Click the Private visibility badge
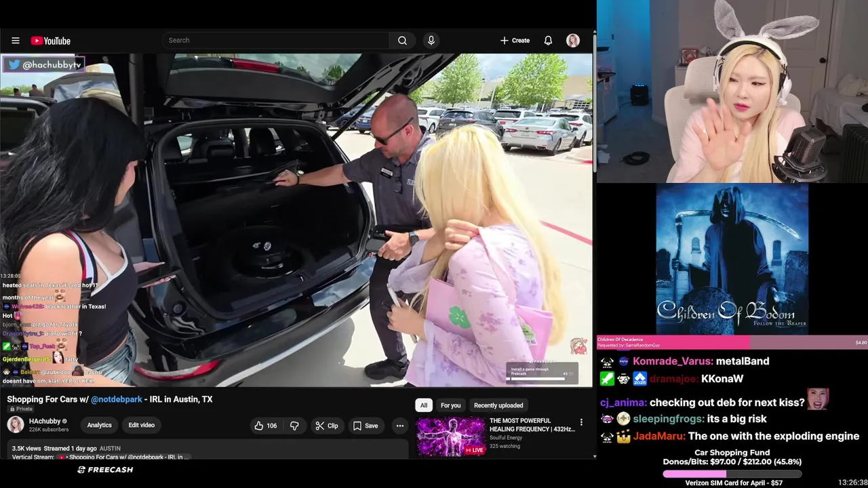Viewport: 868px width, 488px height. pyautogui.click(x=20, y=409)
